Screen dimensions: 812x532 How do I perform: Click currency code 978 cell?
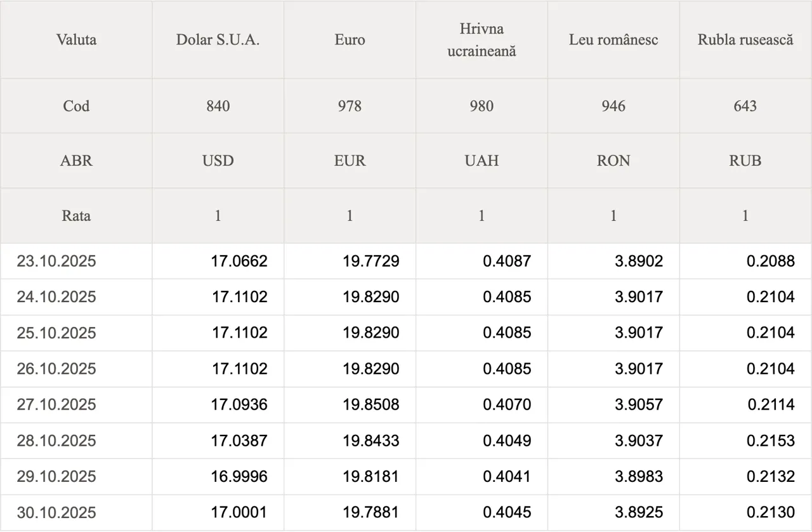pyautogui.click(x=350, y=106)
